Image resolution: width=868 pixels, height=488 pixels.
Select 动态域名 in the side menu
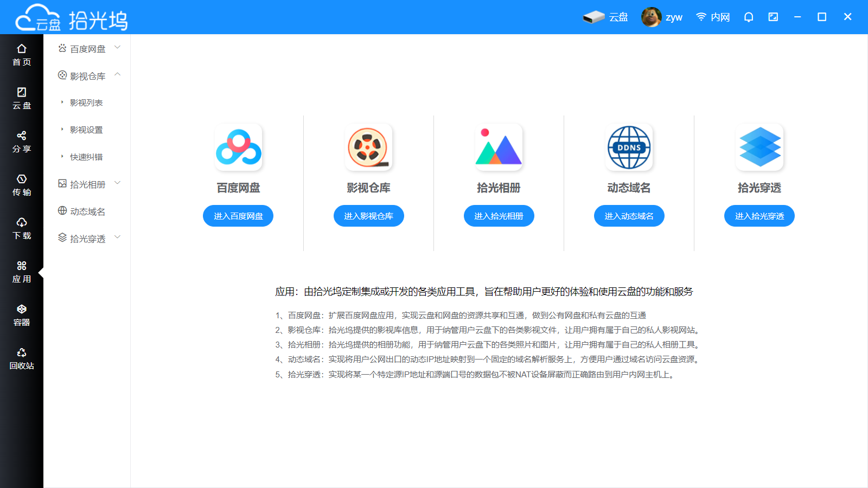[87, 211]
